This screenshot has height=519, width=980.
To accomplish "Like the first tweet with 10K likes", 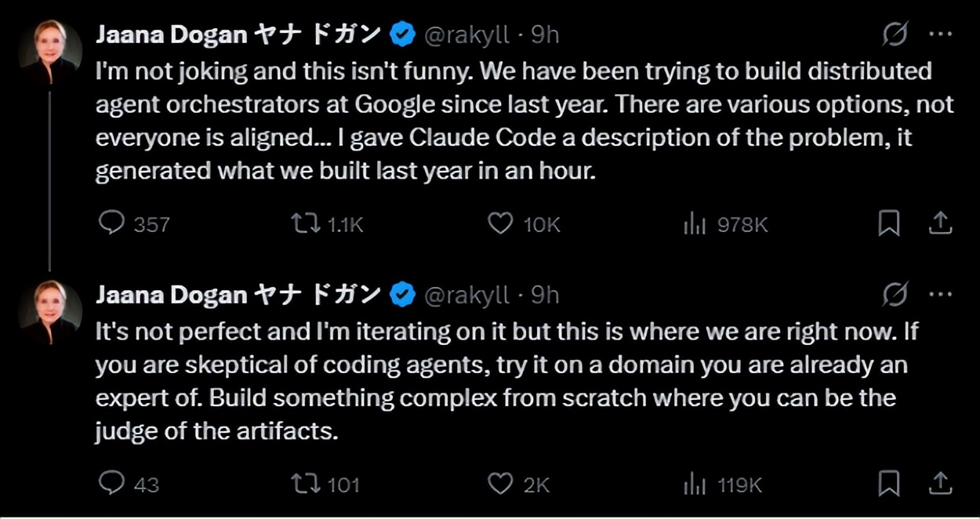I will (x=500, y=224).
